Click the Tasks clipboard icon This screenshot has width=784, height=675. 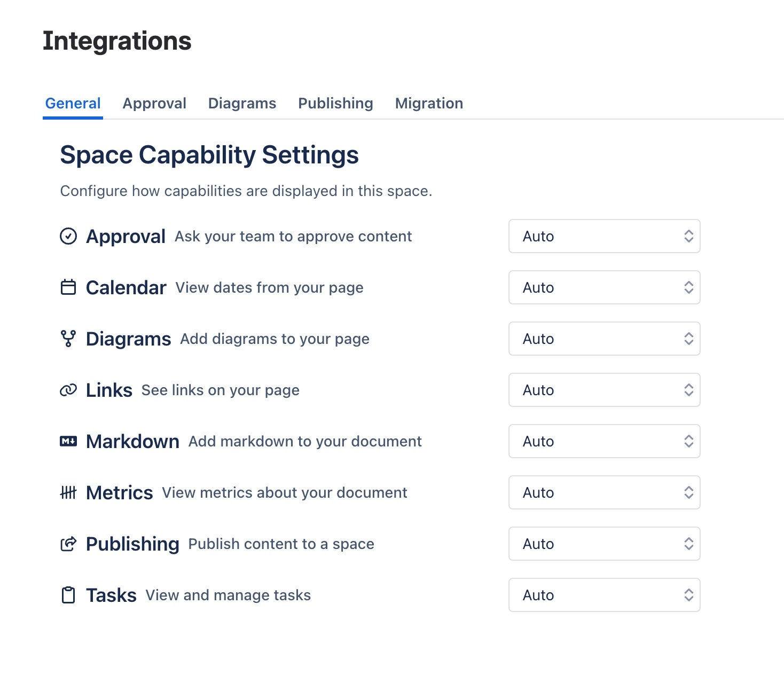(x=69, y=594)
